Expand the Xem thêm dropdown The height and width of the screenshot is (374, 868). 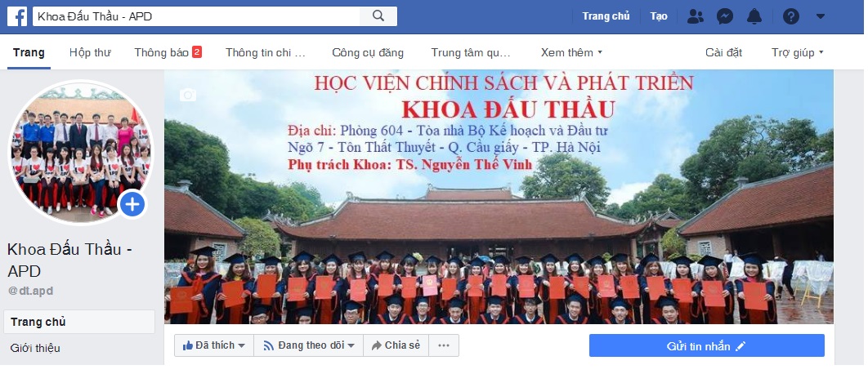click(x=571, y=52)
